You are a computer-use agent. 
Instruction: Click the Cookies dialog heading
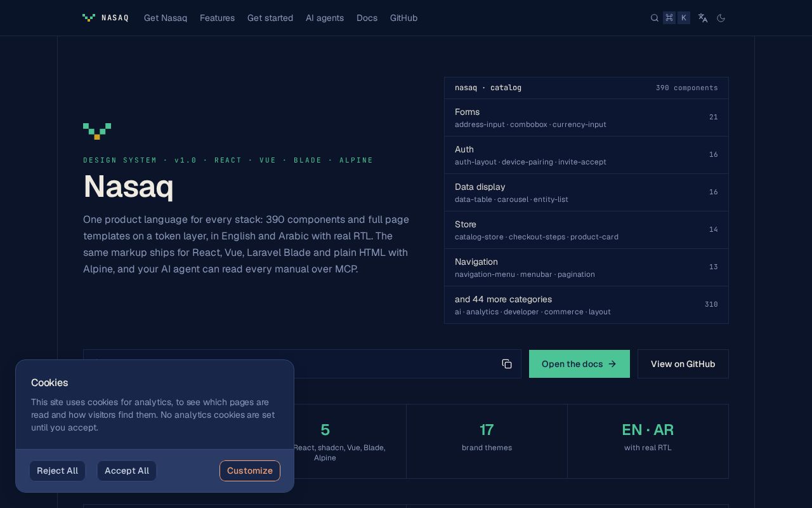(x=49, y=382)
